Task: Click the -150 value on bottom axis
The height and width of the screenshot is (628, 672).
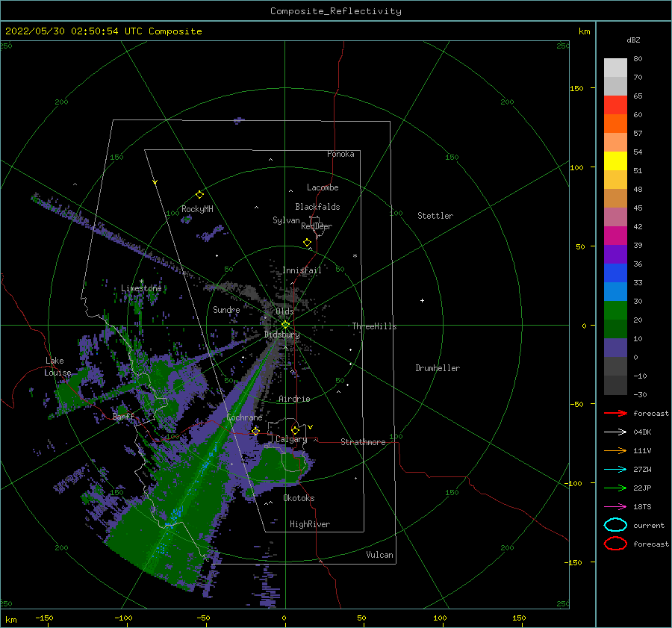Action: (x=44, y=618)
